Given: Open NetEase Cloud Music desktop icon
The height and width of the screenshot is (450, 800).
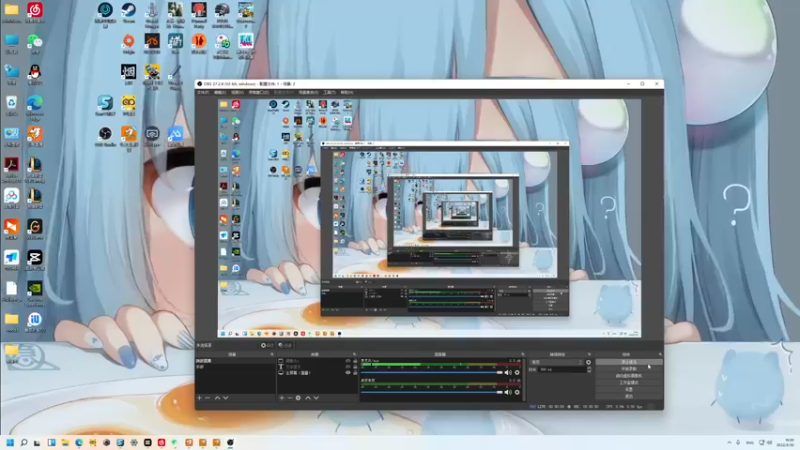Looking at the screenshot, I should point(35,12).
